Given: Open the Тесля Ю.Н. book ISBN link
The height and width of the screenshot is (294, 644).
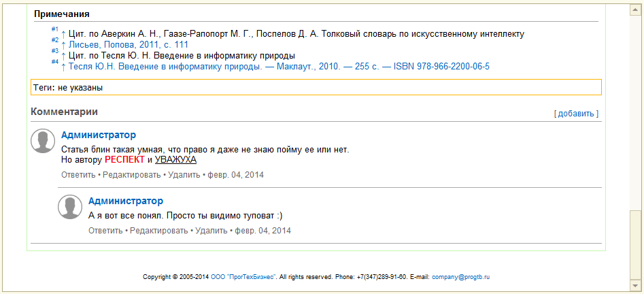Looking at the screenshot, I should (x=279, y=66).
